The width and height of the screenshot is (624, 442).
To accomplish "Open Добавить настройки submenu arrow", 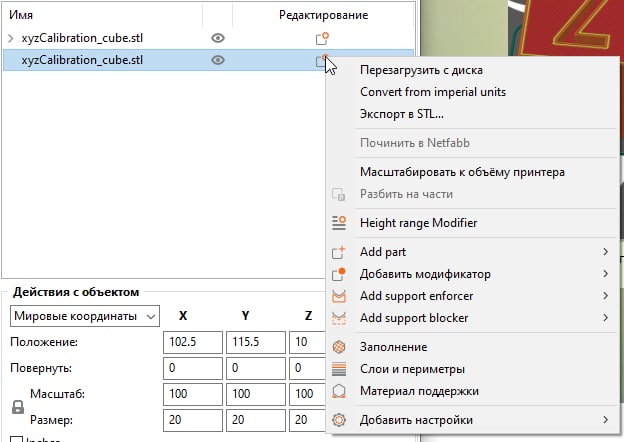I will click(x=605, y=420).
